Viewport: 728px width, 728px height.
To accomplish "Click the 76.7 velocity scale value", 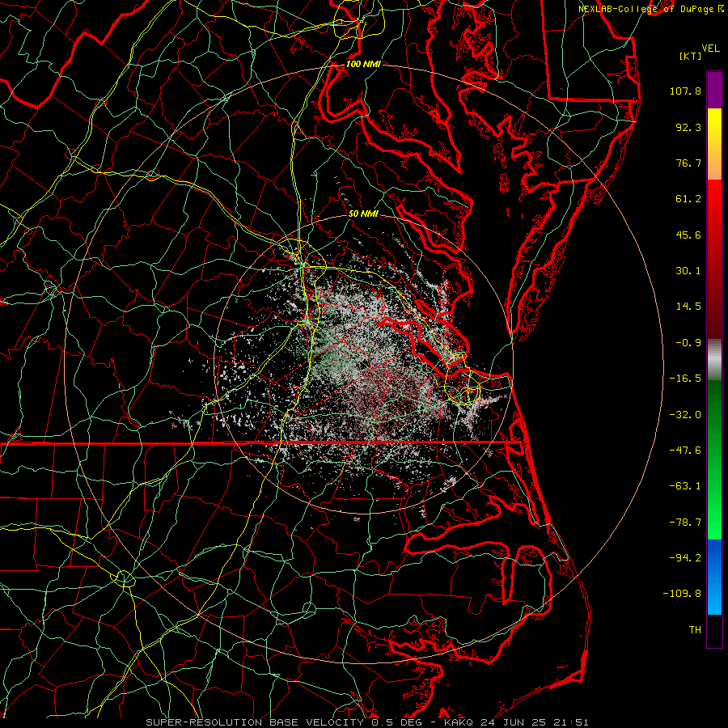I will click(688, 163).
